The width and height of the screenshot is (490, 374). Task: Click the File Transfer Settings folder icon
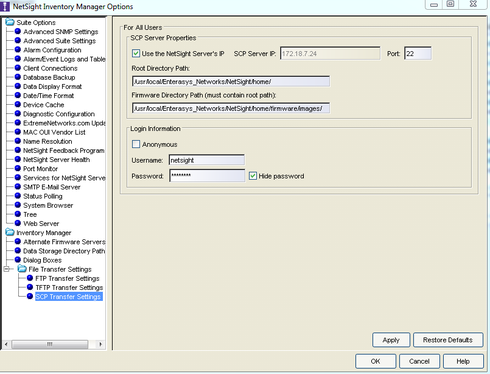point(22,269)
